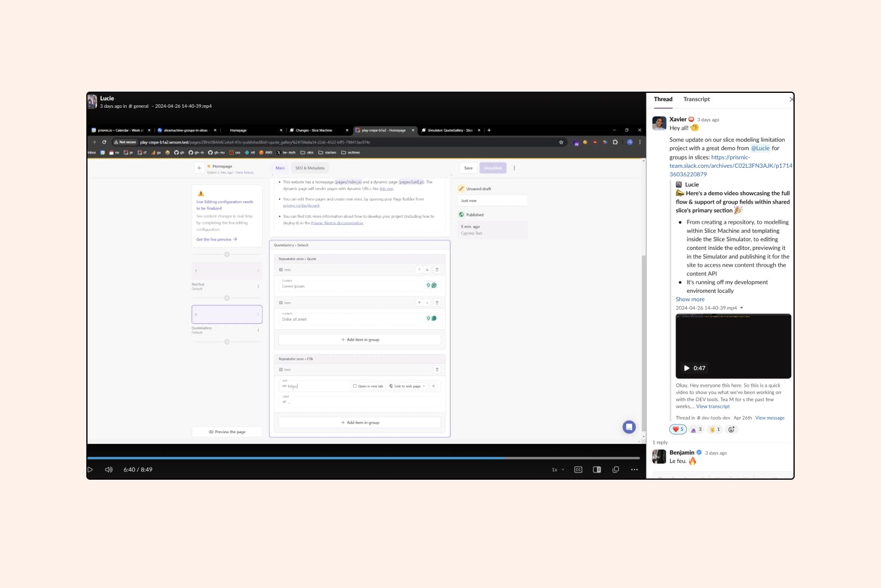
Task: Select the Thread tab
Action: (x=663, y=99)
